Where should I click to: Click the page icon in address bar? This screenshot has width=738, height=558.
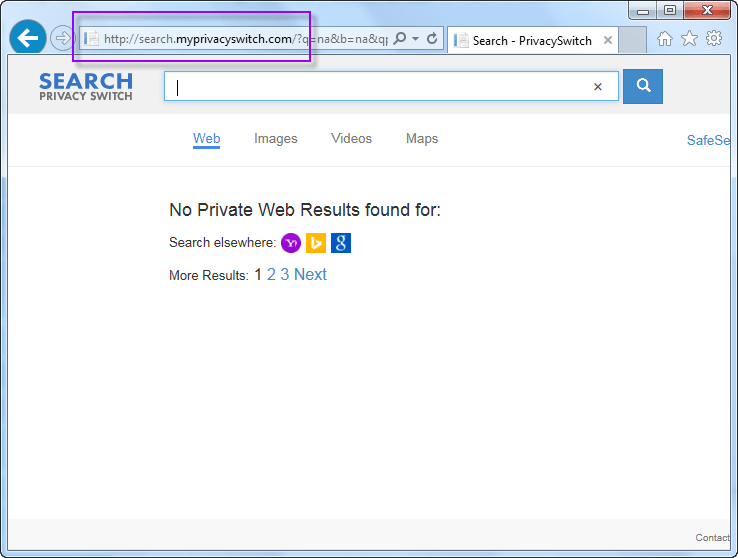click(92, 39)
